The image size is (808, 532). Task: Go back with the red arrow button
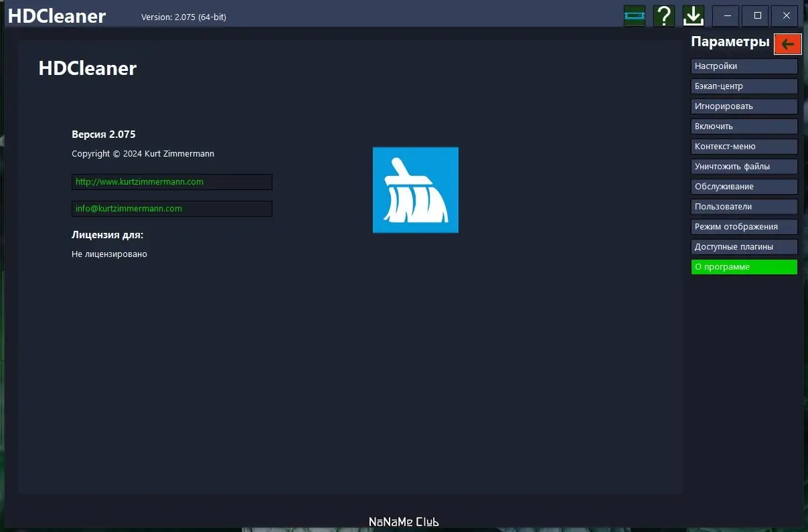(x=788, y=43)
